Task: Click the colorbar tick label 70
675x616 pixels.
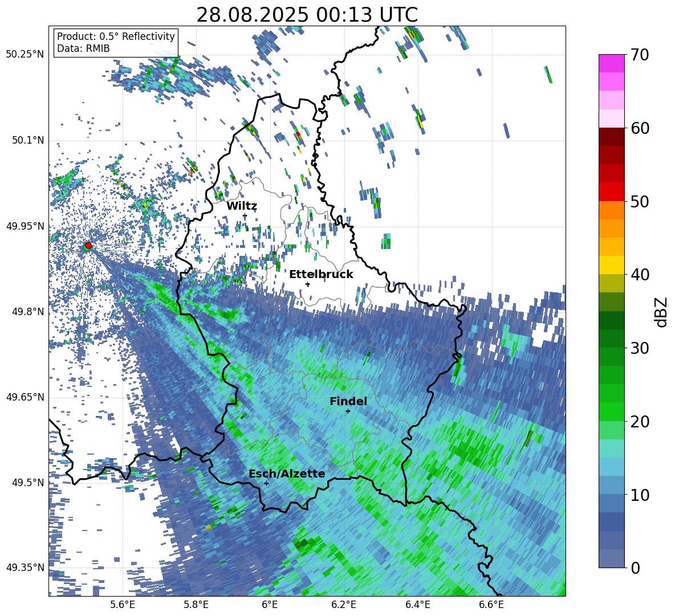Action: coord(640,55)
